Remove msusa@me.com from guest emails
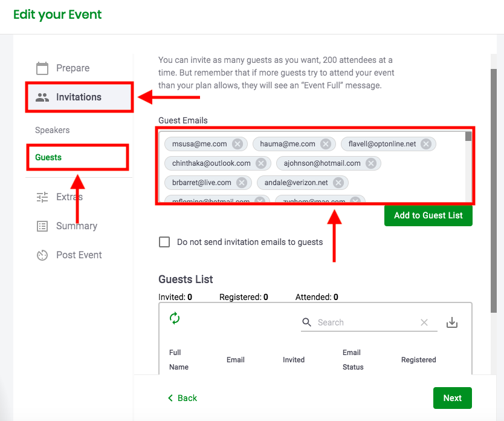The image size is (504, 421). click(x=237, y=144)
